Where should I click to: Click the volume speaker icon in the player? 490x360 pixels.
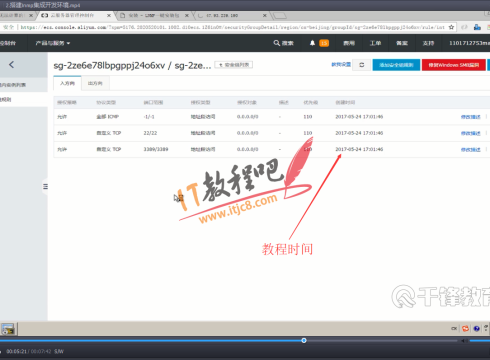point(464,341)
